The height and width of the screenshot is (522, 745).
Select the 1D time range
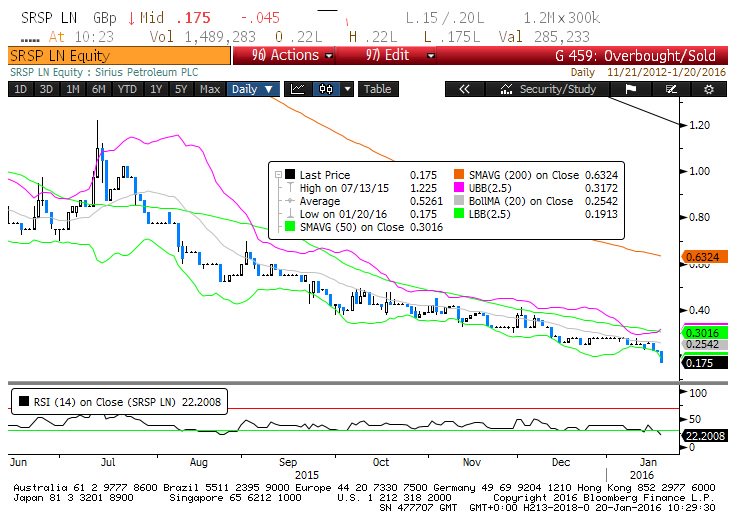tap(20, 89)
